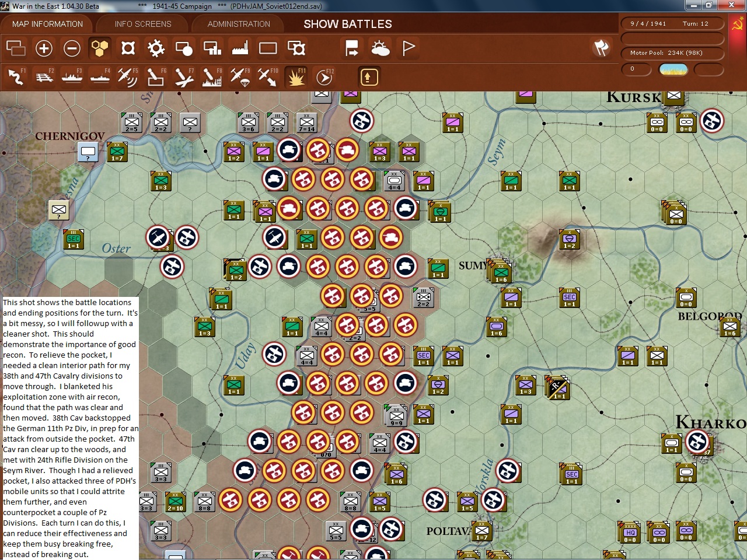Select F2 rail movement mode
The width and height of the screenshot is (747, 560).
click(44, 76)
